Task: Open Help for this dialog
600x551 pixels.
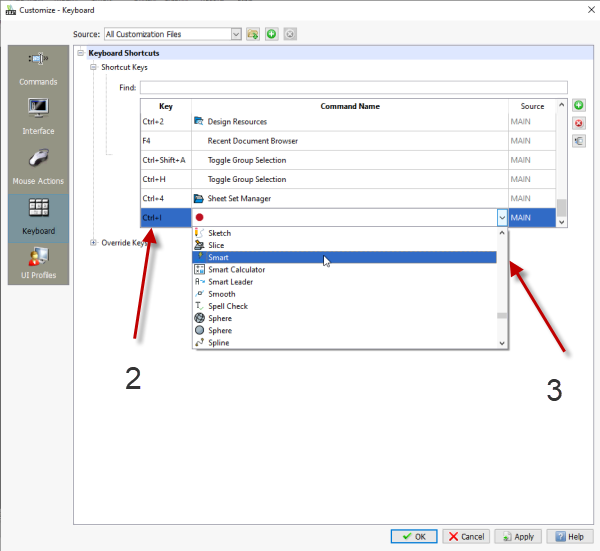Action: (x=570, y=536)
